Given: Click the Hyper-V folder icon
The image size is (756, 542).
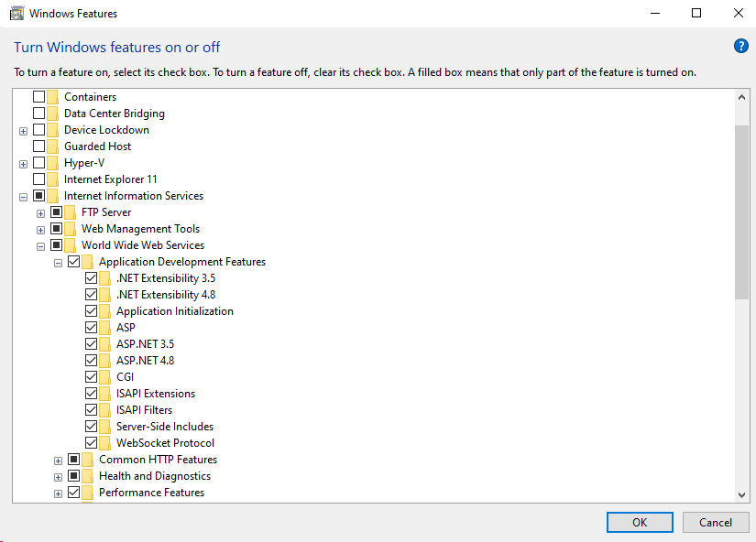Looking at the screenshot, I should (x=52, y=163).
